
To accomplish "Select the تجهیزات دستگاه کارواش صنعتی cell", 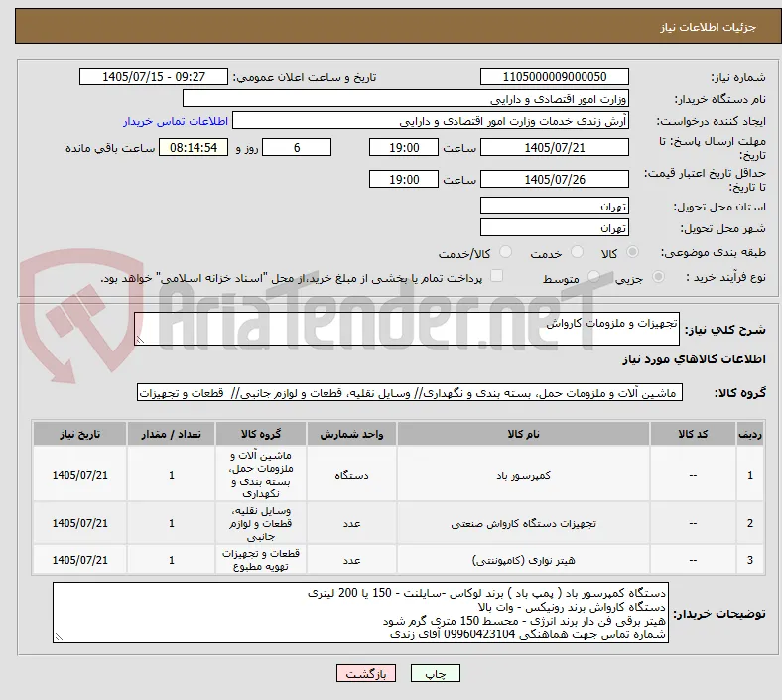I will click(x=523, y=523).
